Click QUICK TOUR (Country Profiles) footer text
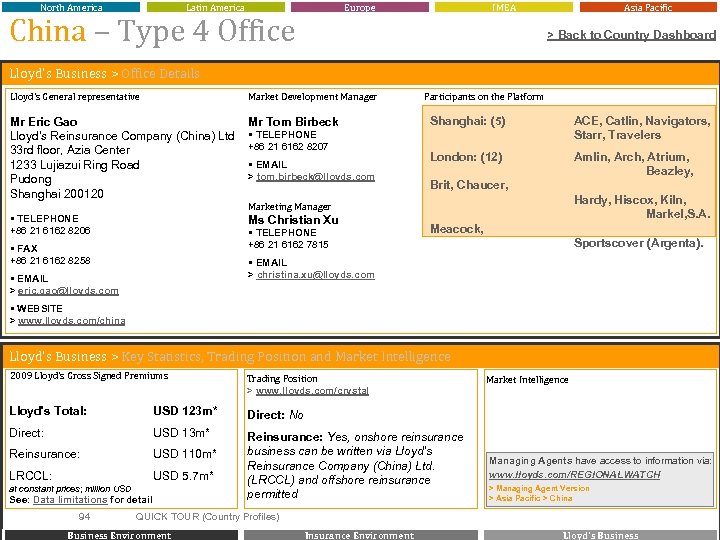Screen dimensions: 720x540 point(207,517)
